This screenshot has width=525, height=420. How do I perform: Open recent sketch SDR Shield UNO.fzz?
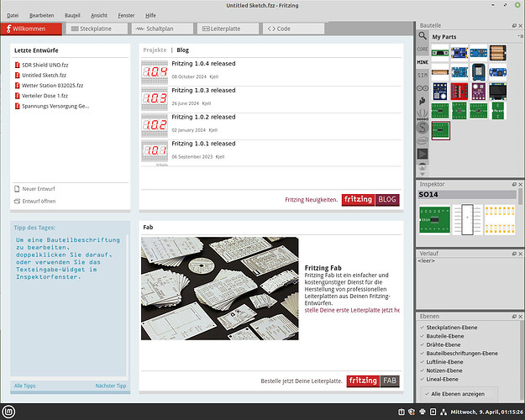click(x=41, y=65)
